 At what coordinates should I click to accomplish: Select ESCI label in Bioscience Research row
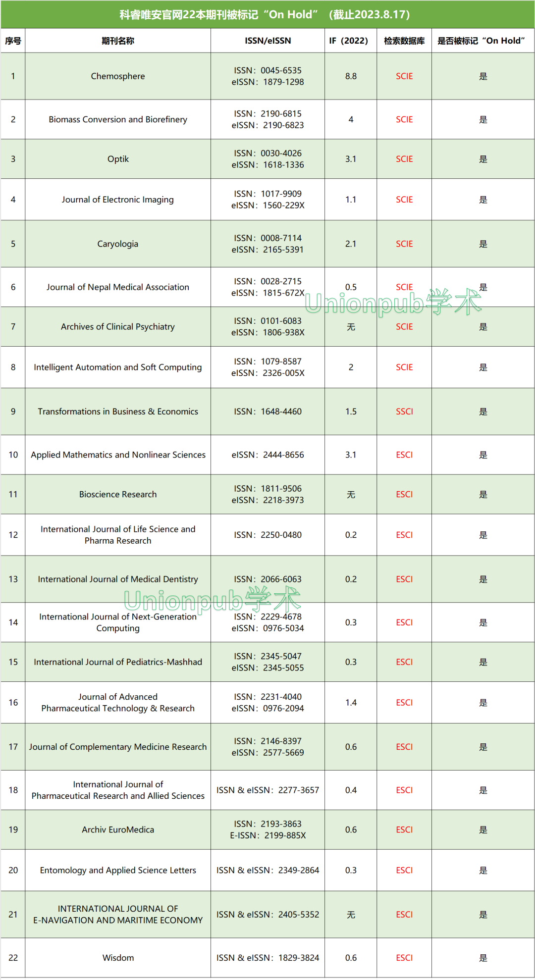coord(404,494)
